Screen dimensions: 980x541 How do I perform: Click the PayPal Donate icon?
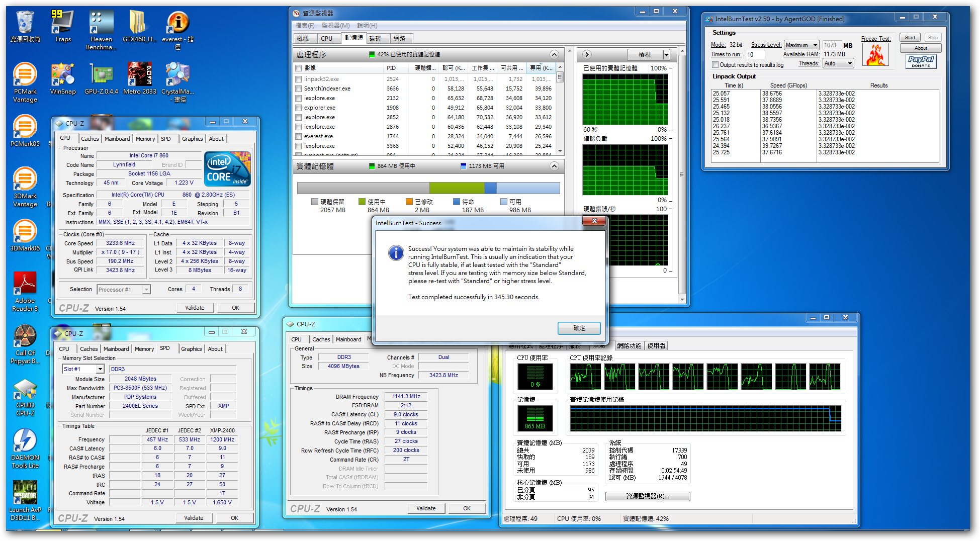(921, 61)
